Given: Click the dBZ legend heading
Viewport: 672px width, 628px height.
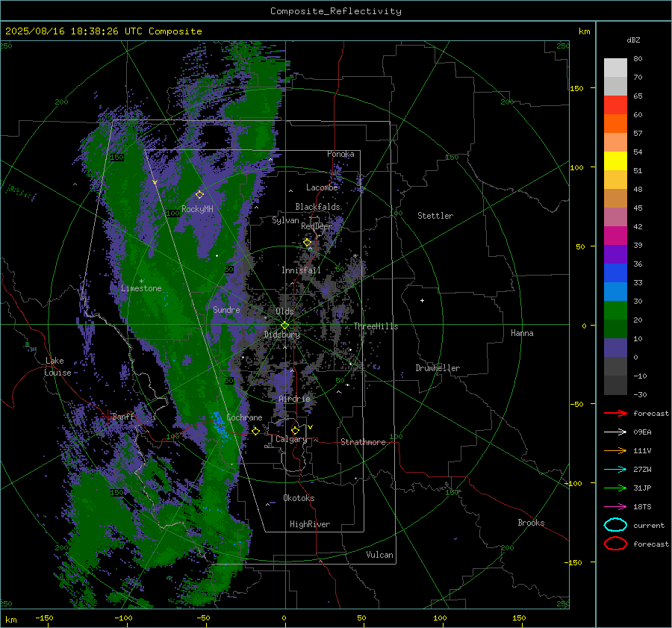Looking at the screenshot, I should coord(633,40).
